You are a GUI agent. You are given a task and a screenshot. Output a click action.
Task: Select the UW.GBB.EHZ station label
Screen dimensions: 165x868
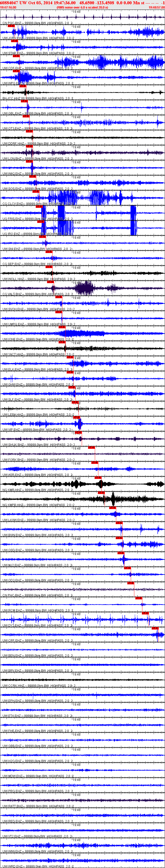pyautogui.click(x=37, y=746)
